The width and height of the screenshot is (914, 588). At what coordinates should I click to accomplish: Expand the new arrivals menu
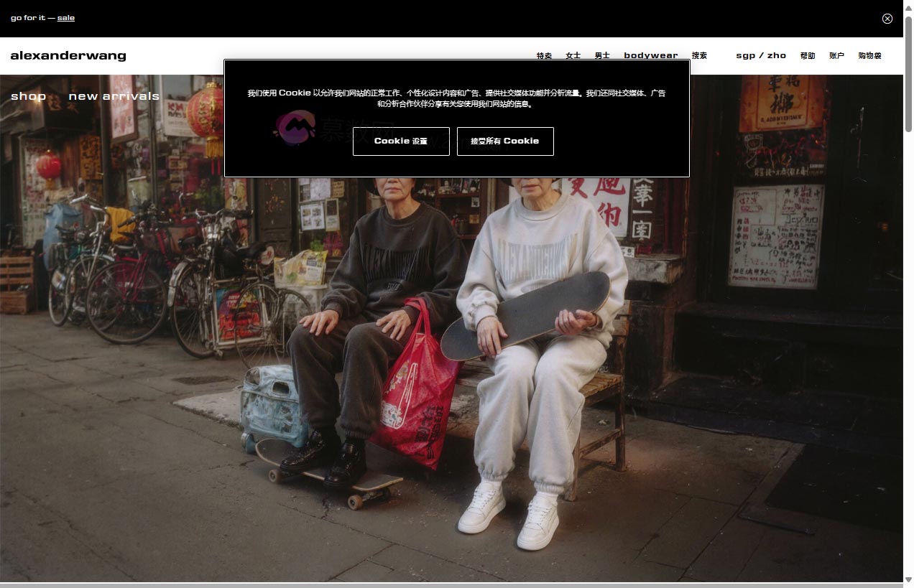(114, 95)
